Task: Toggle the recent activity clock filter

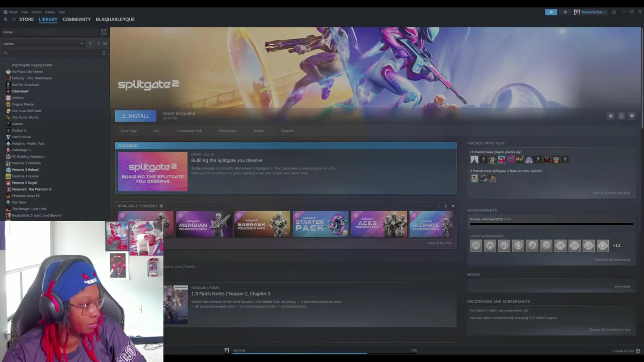Action: [98, 44]
